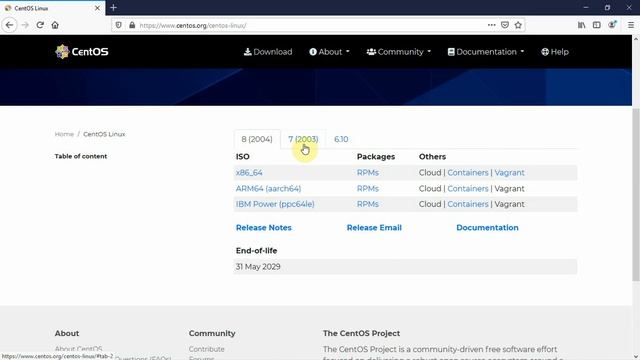Viewport: 640px width, 360px height.
Task: Open the Library icon in toolbar
Action: [582, 25]
